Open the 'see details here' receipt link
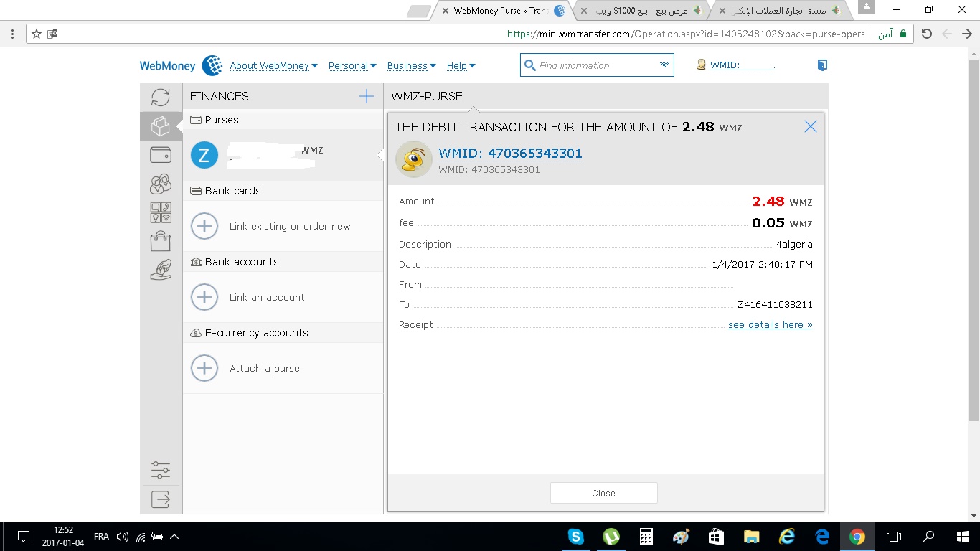Viewport: 980px width, 551px height. (x=770, y=325)
